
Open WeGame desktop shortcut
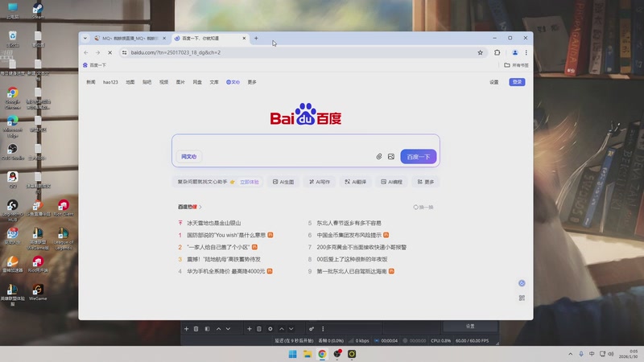click(38, 293)
